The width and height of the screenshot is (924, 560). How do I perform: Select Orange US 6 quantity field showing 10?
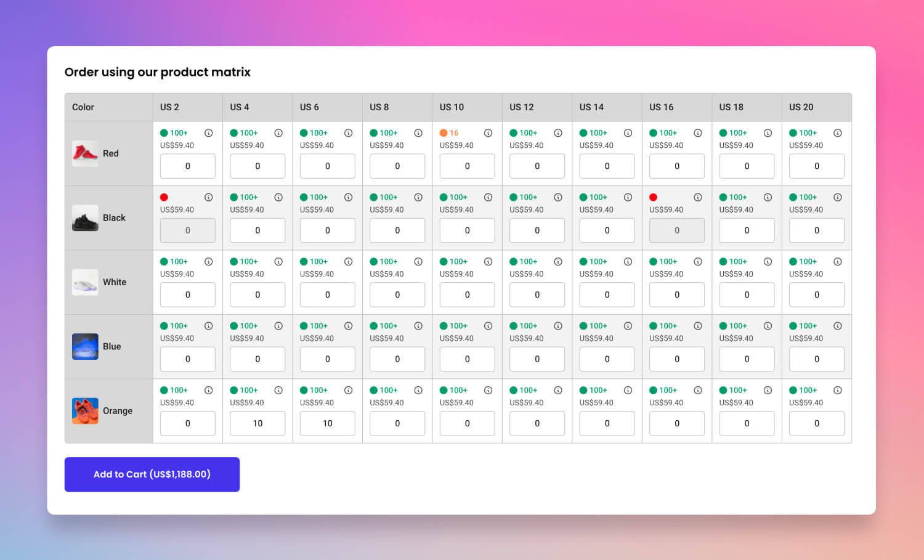328,424
